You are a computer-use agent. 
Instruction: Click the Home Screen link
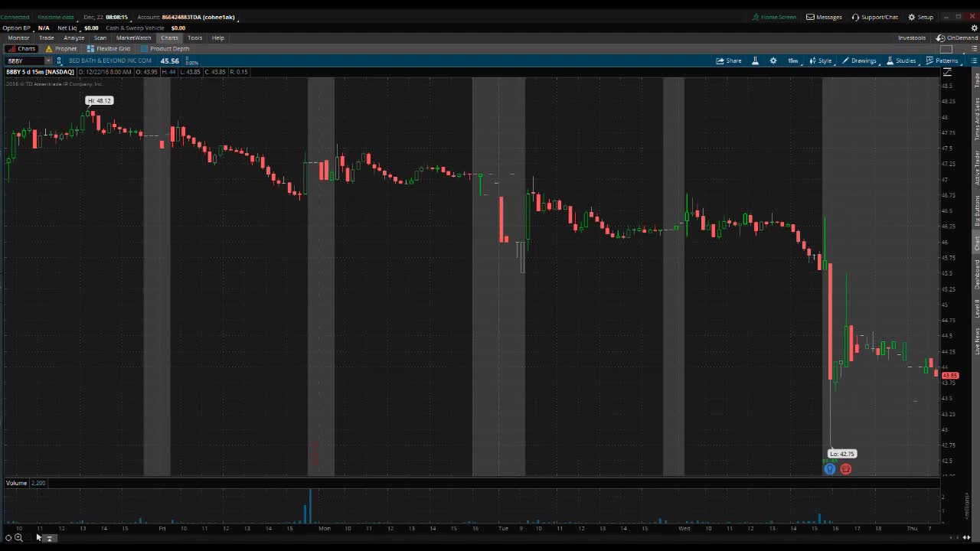pyautogui.click(x=774, y=17)
